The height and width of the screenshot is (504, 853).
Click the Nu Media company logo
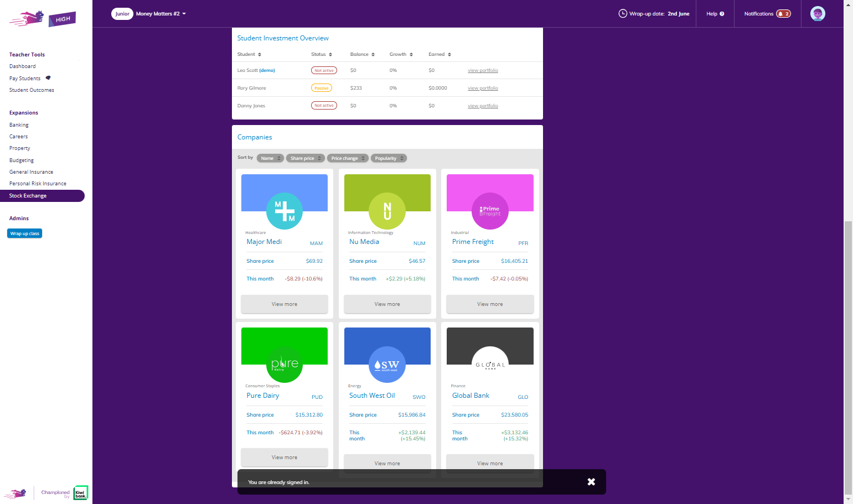click(x=387, y=211)
